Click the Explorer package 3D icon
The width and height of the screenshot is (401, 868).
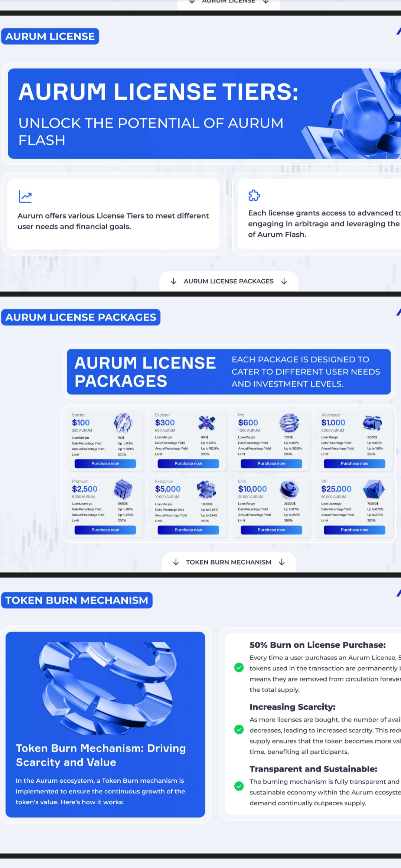point(206,423)
